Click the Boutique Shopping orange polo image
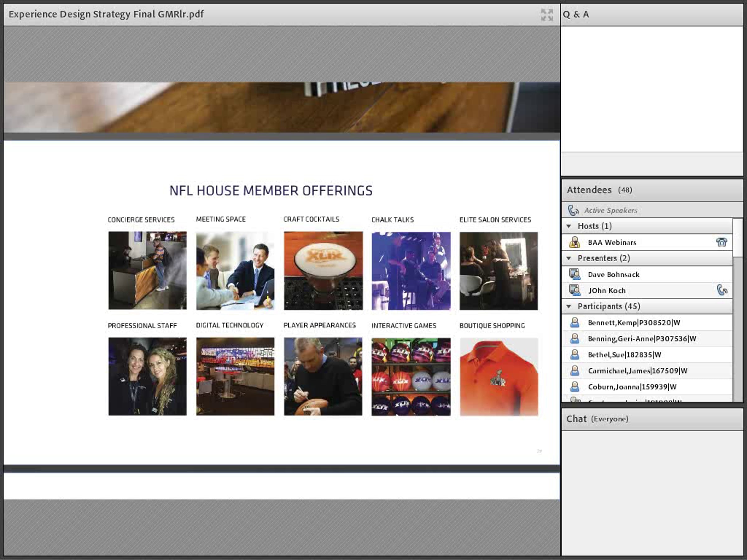Screen dimensions: 747x560 tap(499, 376)
